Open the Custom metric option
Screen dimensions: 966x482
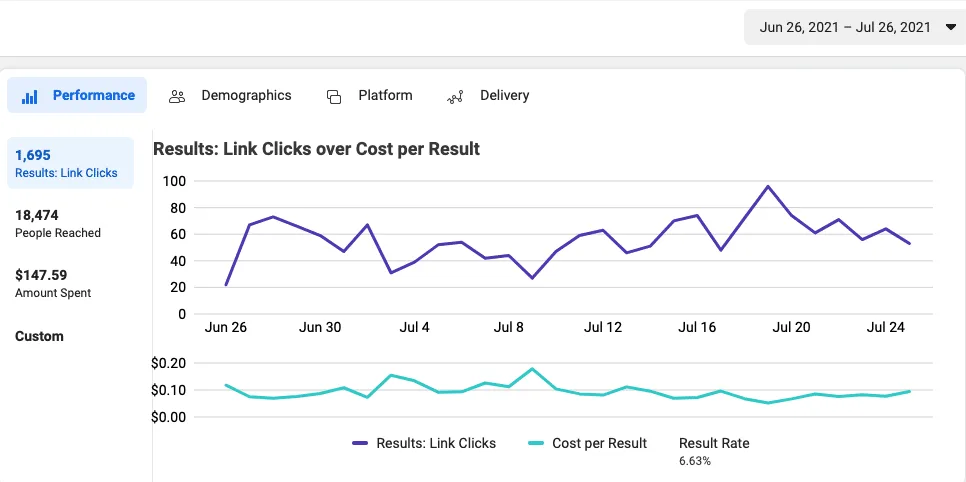pos(39,337)
